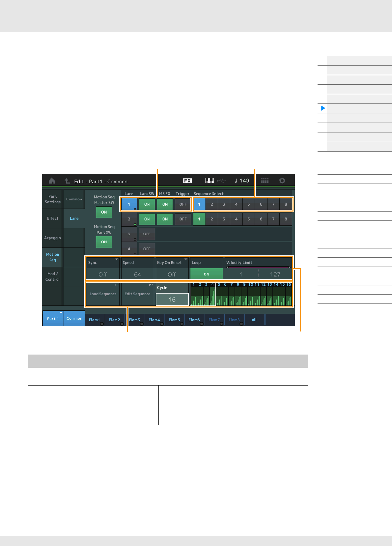Image resolution: width=392 pixels, height=546 pixels.
Task: Select Lane 4
Action: [129, 249]
